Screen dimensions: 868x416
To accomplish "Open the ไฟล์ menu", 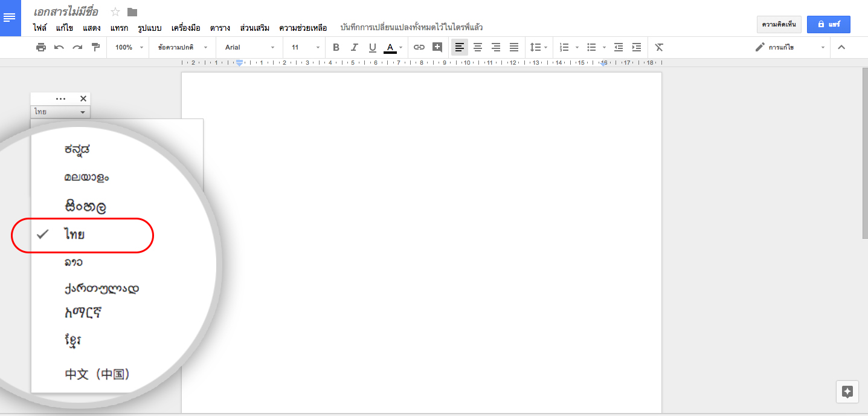I will pos(40,28).
